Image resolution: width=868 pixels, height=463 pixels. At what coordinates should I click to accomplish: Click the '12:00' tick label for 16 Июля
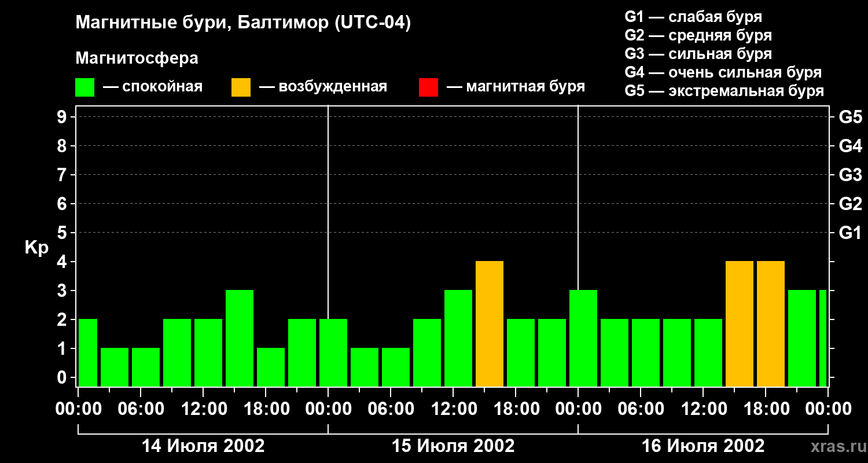point(703,409)
